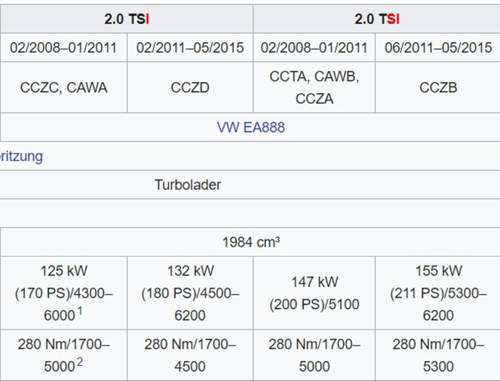Screen dimensions: 500x381
Task: Click the CCZB engine code cell
Action: coord(438,87)
